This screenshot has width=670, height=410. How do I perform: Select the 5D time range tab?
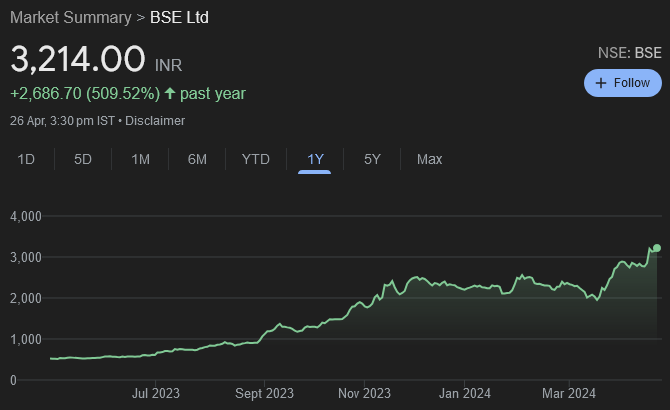click(83, 159)
